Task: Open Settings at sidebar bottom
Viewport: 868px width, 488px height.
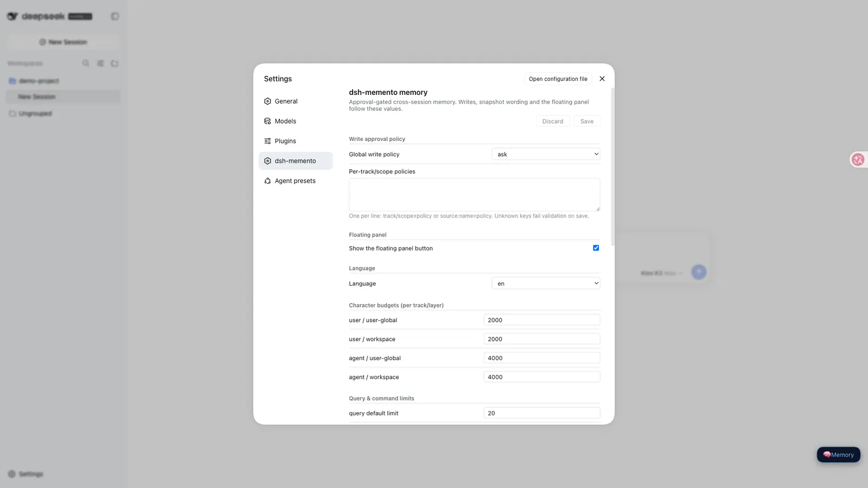Action: (x=25, y=474)
